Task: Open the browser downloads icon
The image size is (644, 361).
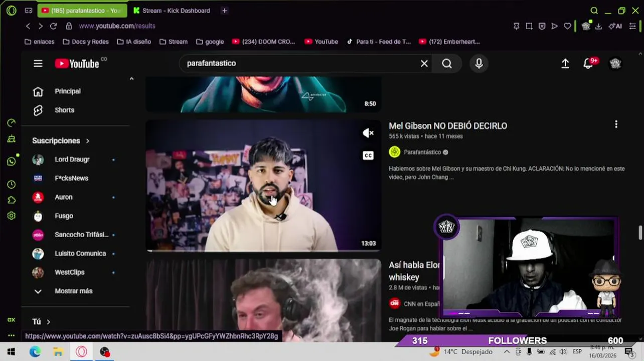Action: point(598,26)
